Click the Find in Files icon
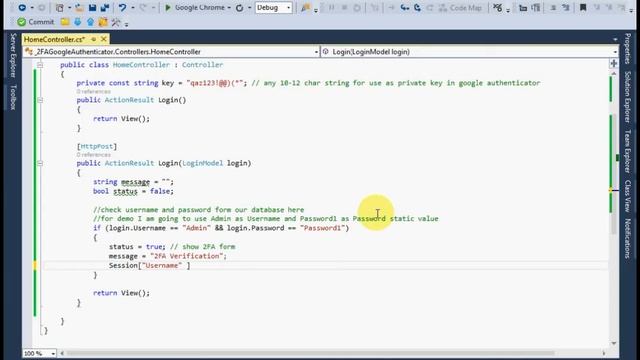Image resolution: width=640 pixels, height=360 pixels. click(x=305, y=8)
